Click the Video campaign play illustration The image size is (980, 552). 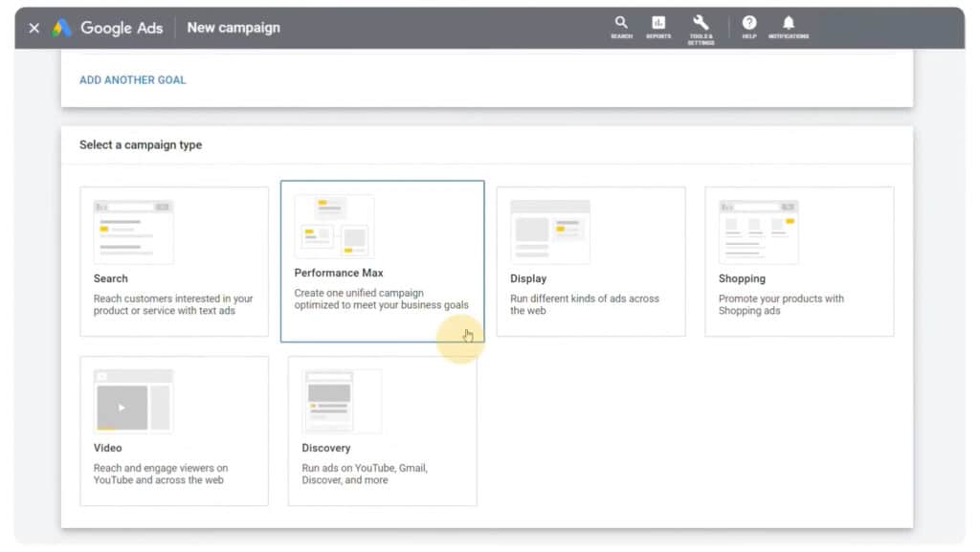click(133, 401)
